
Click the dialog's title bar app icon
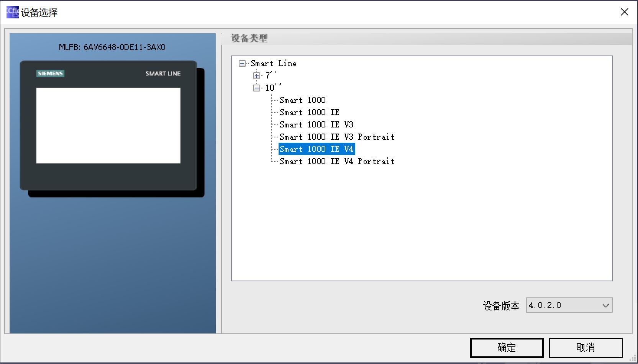tap(12, 12)
